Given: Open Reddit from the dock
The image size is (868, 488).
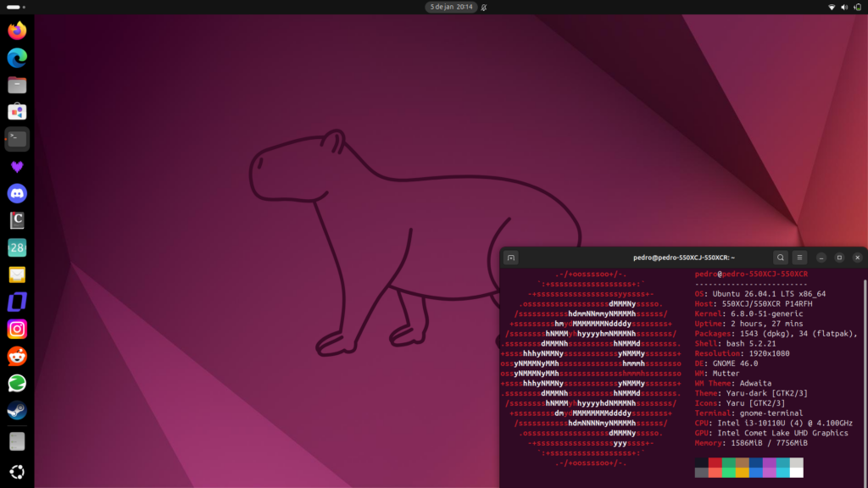Looking at the screenshot, I should pyautogui.click(x=17, y=356).
